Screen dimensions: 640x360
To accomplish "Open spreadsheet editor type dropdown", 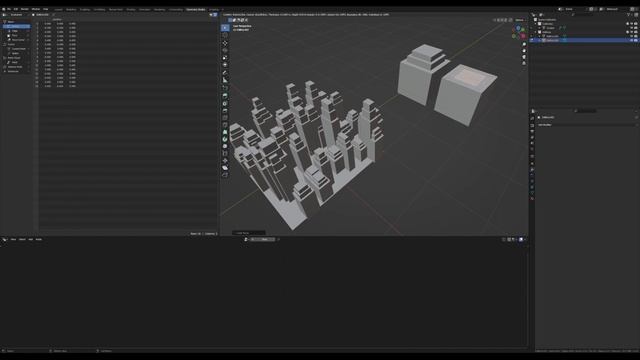I will click(x=5, y=15).
